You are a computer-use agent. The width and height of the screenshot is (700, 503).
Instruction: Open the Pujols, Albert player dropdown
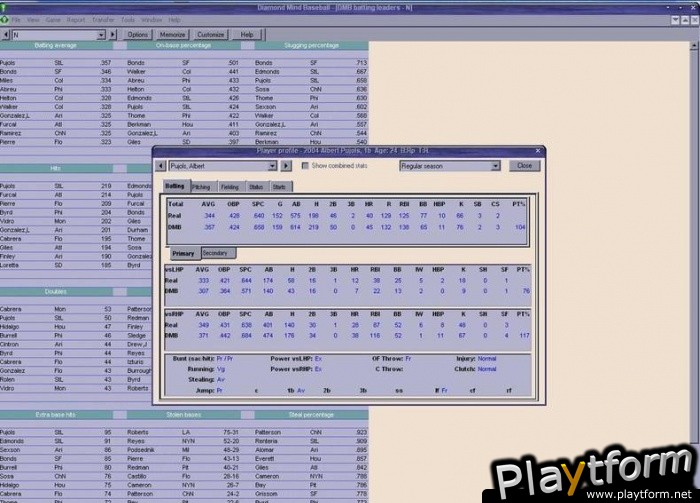223,166
